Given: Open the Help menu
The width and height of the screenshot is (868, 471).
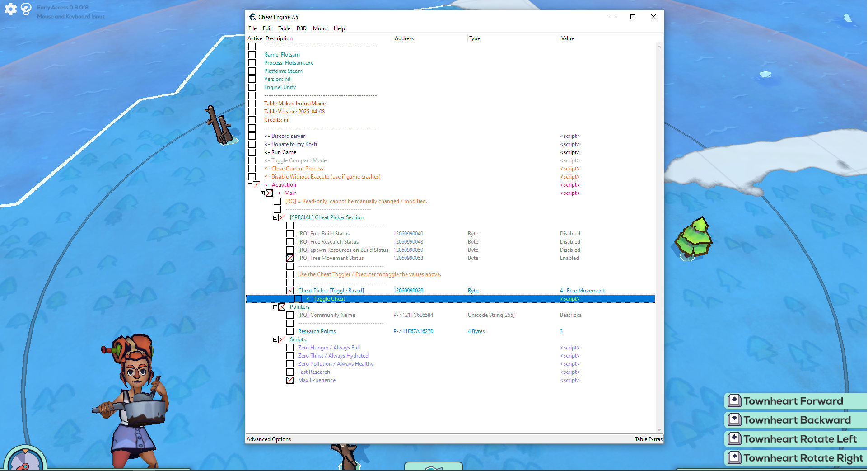Looking at the screenshot, I should [x=339, y=28].
